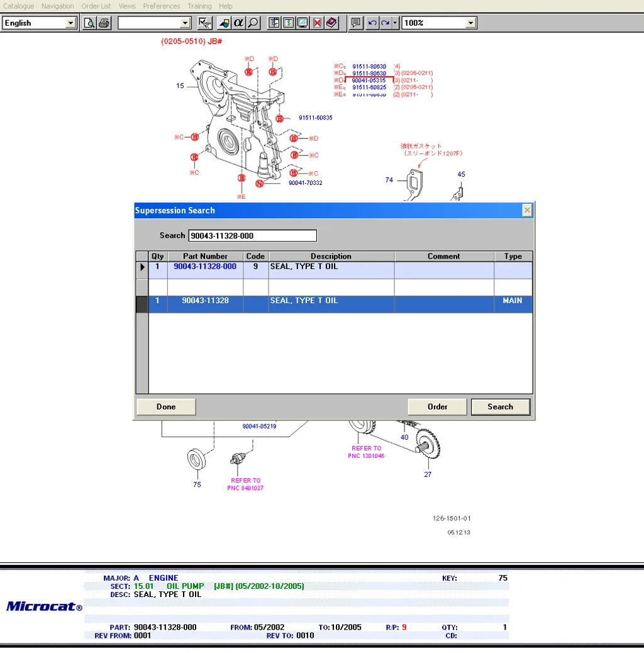Click the Done button

(x=166, y=407)
